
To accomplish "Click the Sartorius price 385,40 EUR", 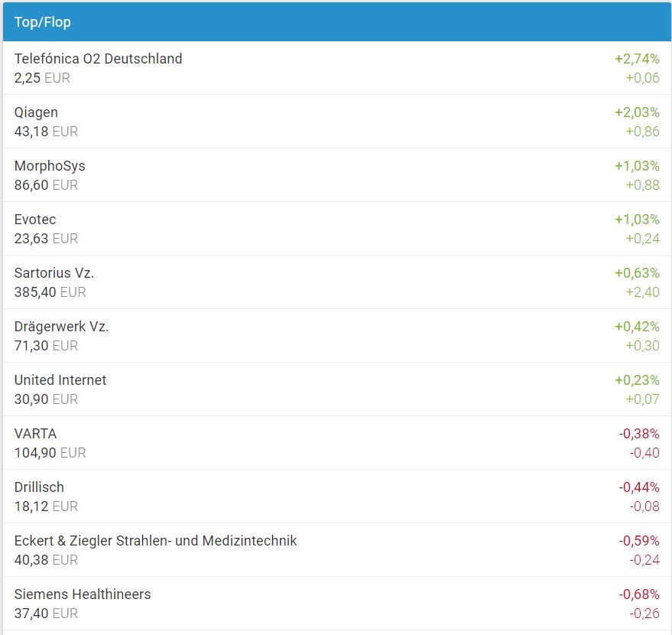I will [x=50, y=292].
